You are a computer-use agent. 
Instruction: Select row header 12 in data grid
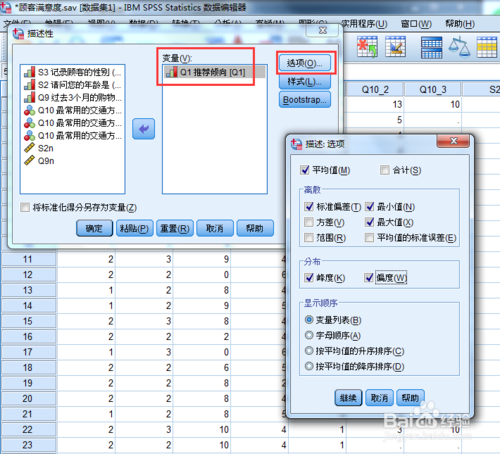point(28,275)
